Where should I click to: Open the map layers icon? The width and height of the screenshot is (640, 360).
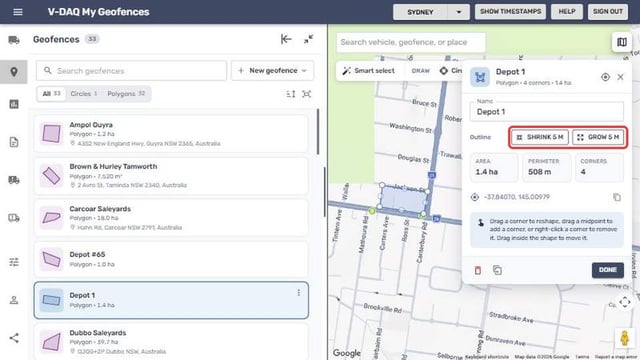tap(622, 42)
